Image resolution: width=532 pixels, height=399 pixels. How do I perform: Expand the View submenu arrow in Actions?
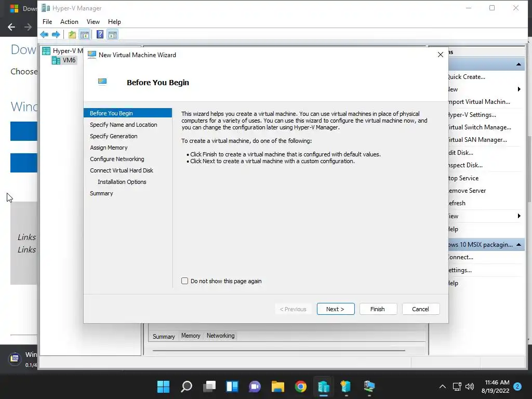point(519,216)
